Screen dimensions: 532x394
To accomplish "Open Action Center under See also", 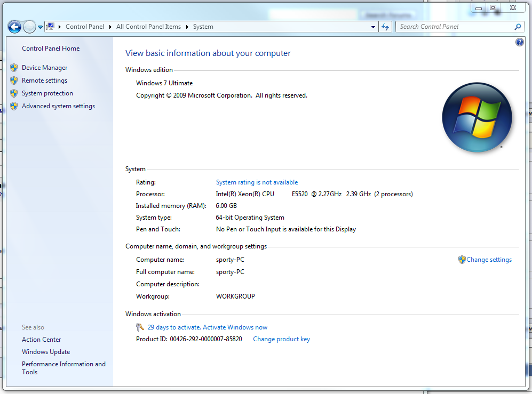I will [x=42, y=340].
